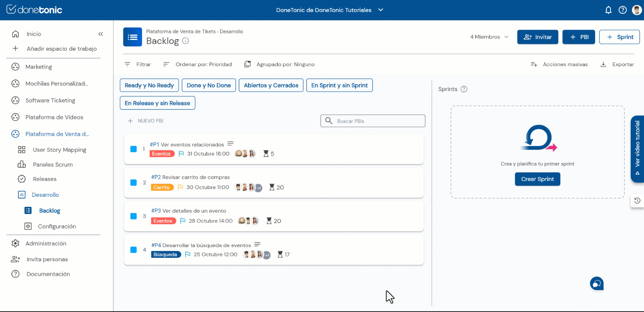Screen dimensions: 644x312
Task: Collapse the sidebar with double chevron
Action: 100,34
